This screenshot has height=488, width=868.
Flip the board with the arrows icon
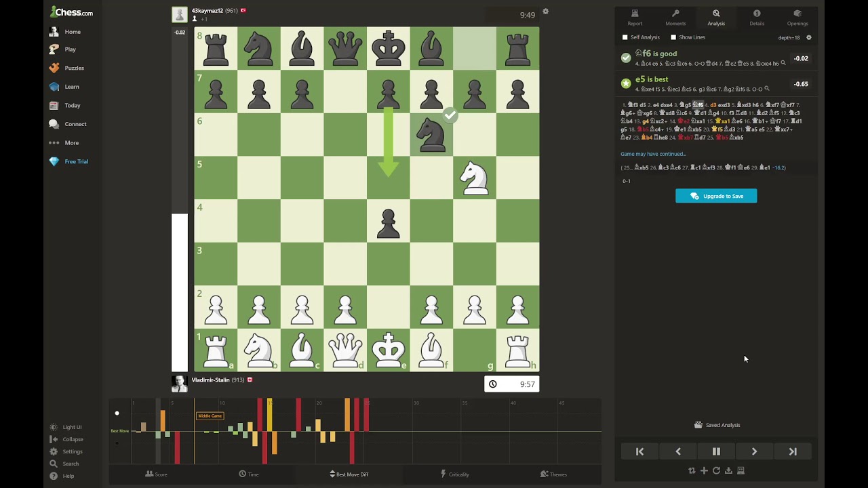pyautogui.click(x=692, y=470)
